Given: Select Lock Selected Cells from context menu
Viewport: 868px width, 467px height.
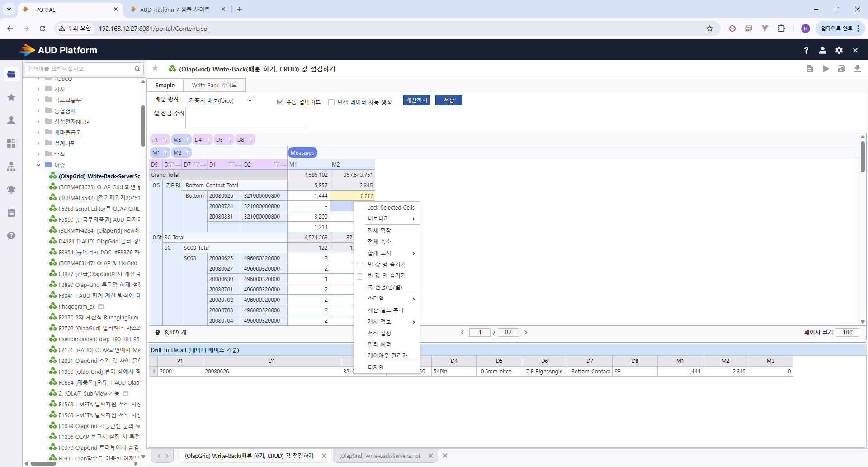Looking at the screenshot, I should tap(391, 207).
